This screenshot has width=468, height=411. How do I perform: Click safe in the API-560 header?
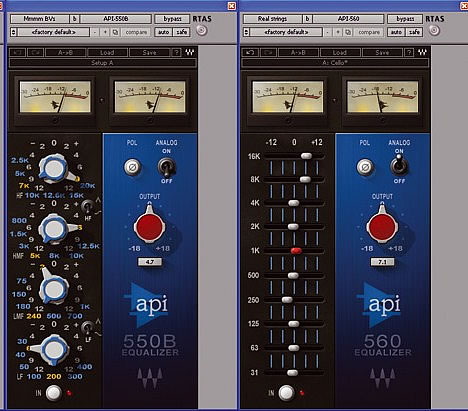tap(414, 32)
